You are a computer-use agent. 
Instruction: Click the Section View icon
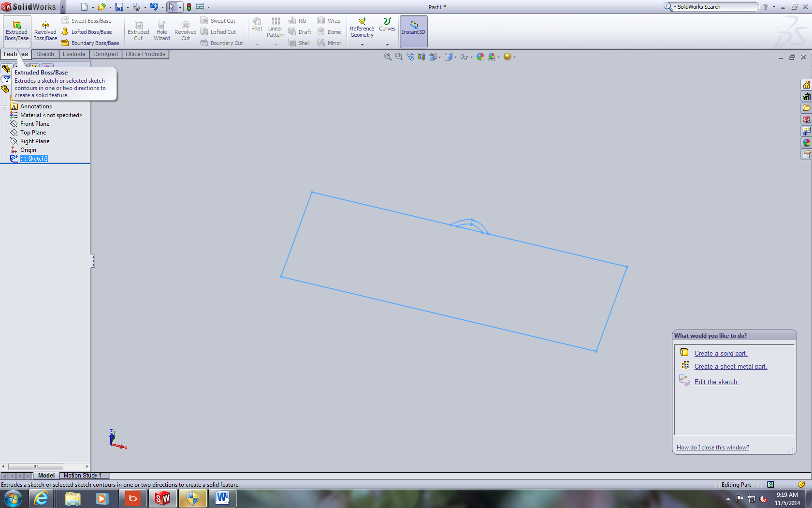click(421, 57)
